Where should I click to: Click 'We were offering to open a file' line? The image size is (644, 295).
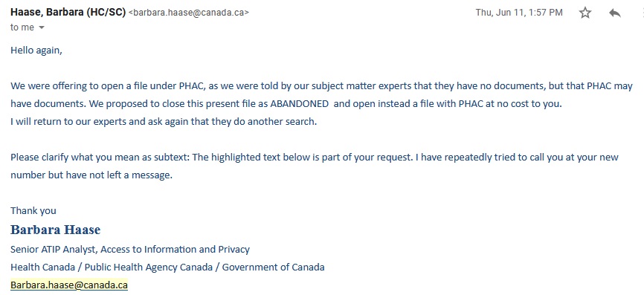pyautogui.click(x=321, y=87)
